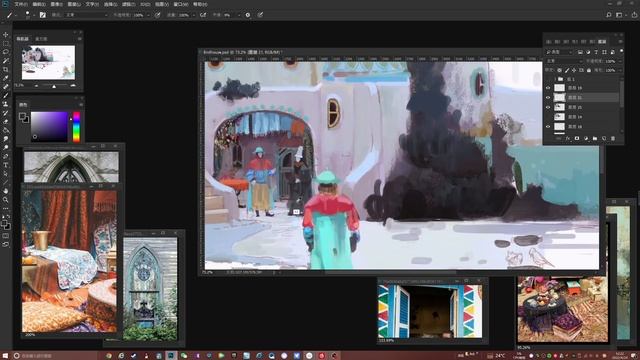Screen dimensions: 640x360
Task: Select the Dodge tool
Action: pyautogui.click(x=5, y=147)
